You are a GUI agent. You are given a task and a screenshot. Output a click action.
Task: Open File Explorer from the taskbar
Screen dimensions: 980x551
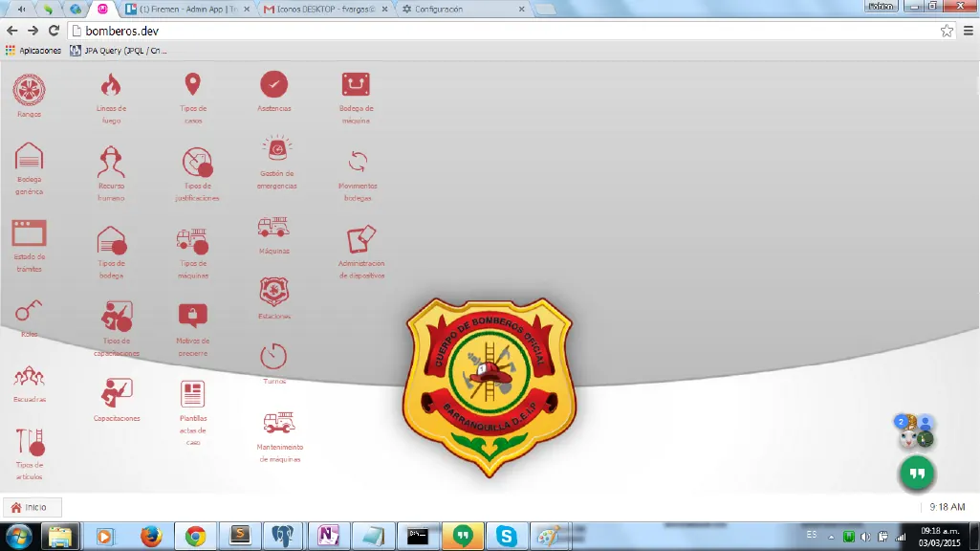click(60, 537)
